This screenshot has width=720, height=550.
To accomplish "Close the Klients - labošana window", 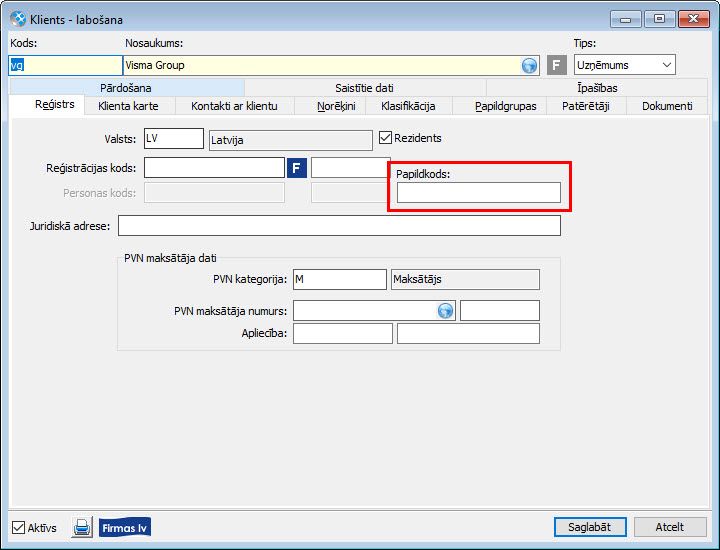I will pyautogui.click(x=693, y=19).
